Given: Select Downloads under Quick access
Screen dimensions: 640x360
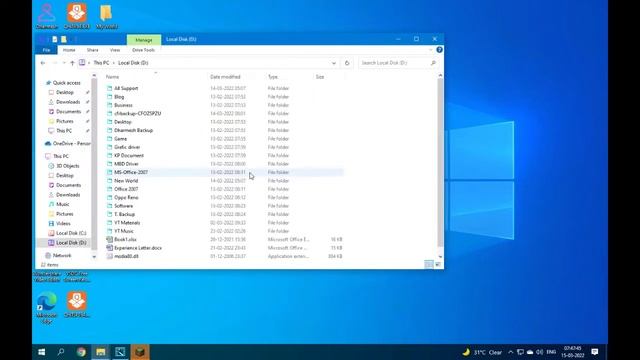Looking at the screenshot, I should tap(68, 102).
